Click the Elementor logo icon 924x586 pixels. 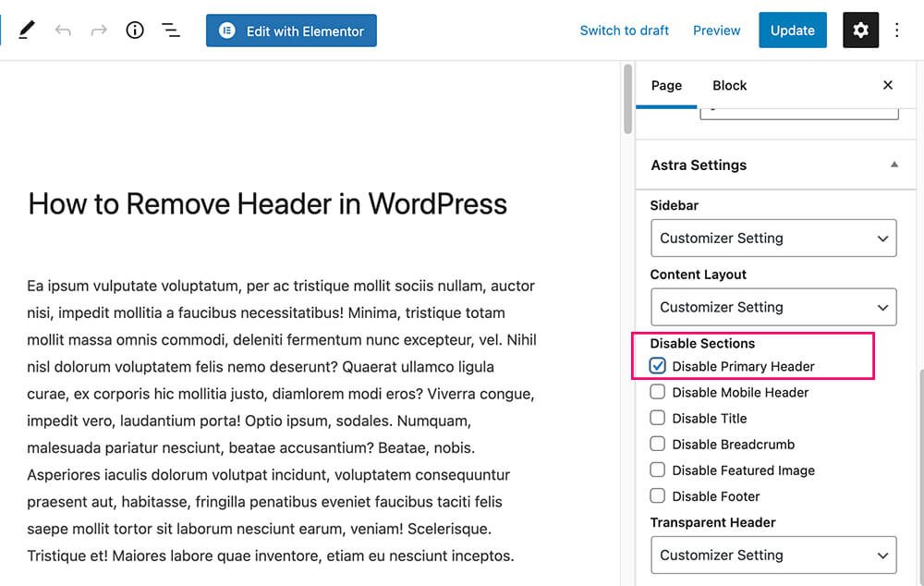click(x=226, y=30)
